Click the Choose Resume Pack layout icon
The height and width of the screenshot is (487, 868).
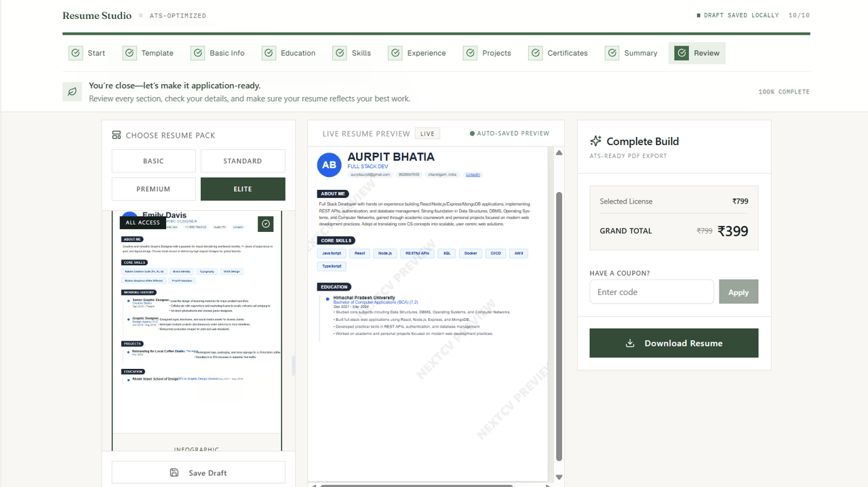[117, 135]
